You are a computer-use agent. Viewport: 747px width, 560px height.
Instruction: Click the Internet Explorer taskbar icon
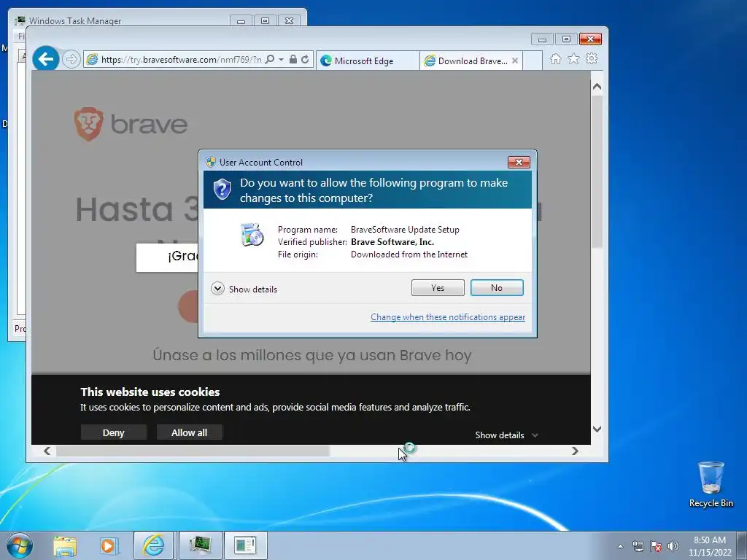(153, 545)
